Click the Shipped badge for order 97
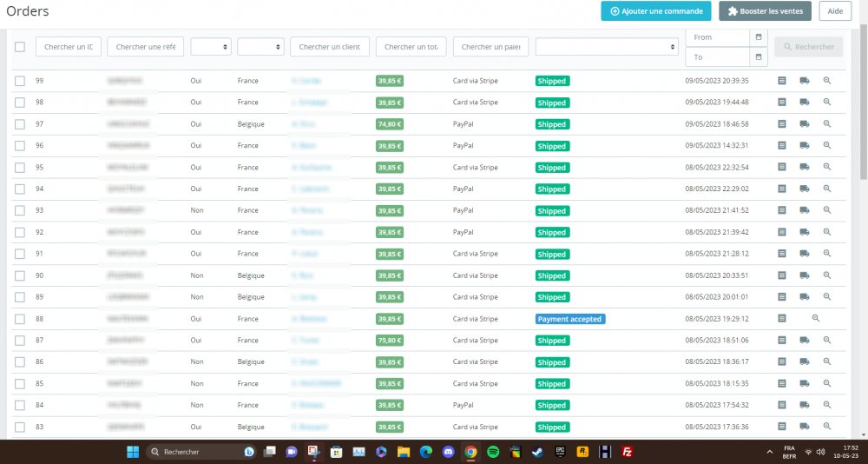This screenshot has height=464, width=868. pyautogui.click(x=552, y=124)
